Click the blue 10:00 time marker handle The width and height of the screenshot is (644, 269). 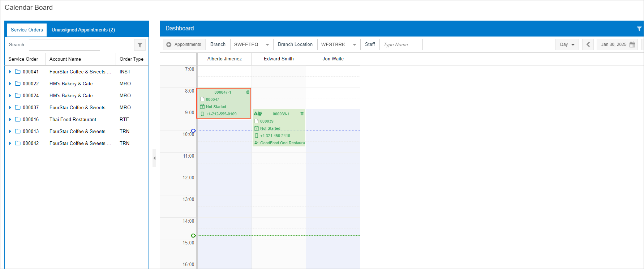193,131
